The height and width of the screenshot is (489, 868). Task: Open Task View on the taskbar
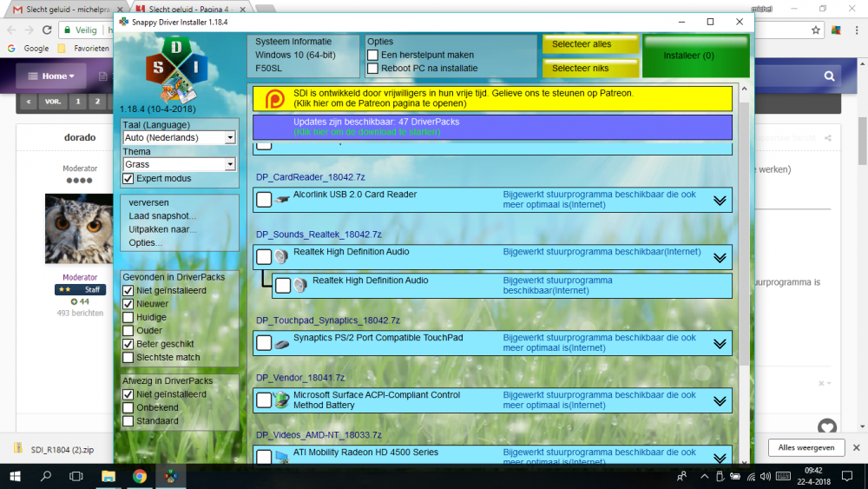coord(76,476)
